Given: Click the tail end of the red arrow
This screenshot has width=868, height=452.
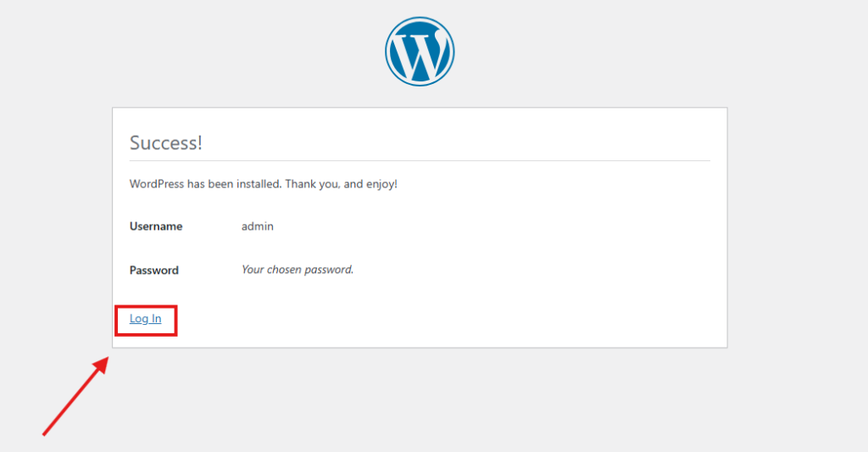Looking at the screenshot, I should tap(45, 434).
